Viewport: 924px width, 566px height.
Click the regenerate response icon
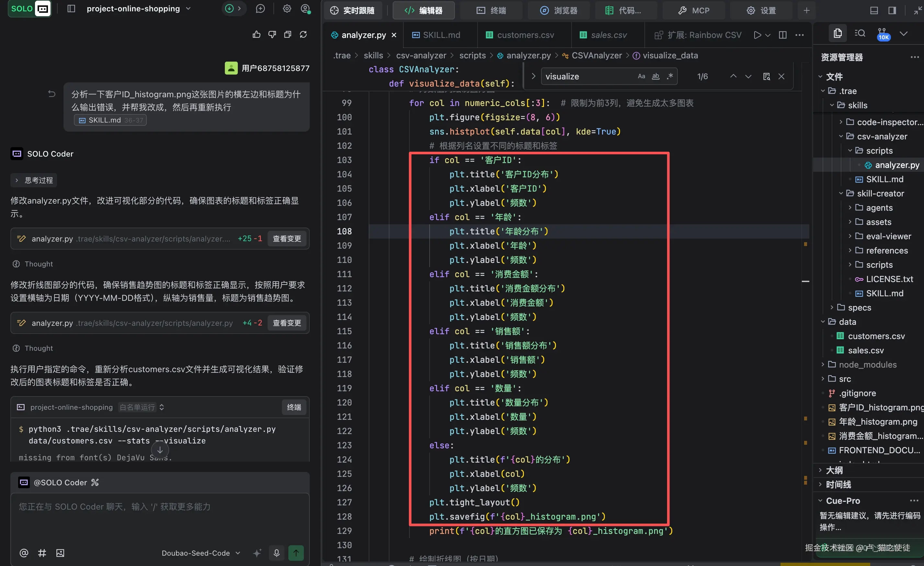(303, 35)
